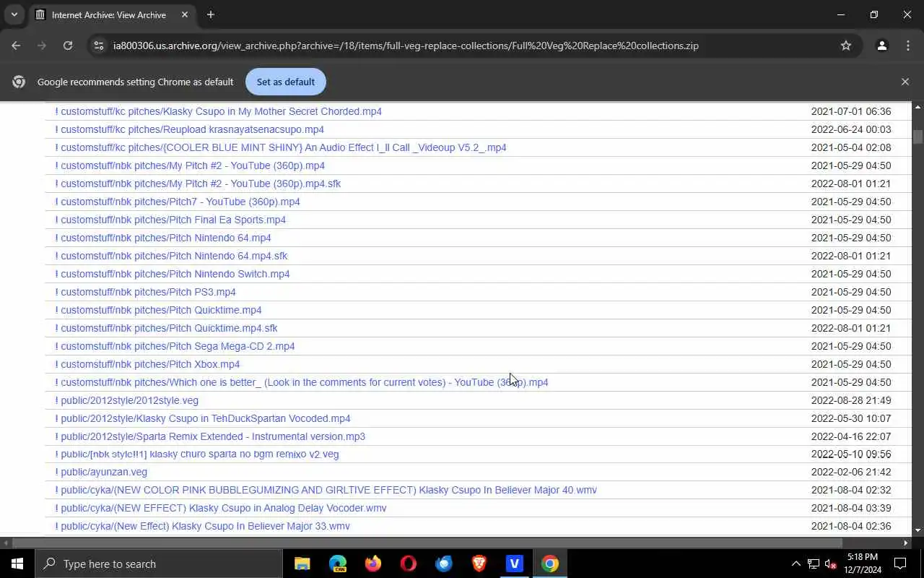Go back to the previous page

coord(16,46)
